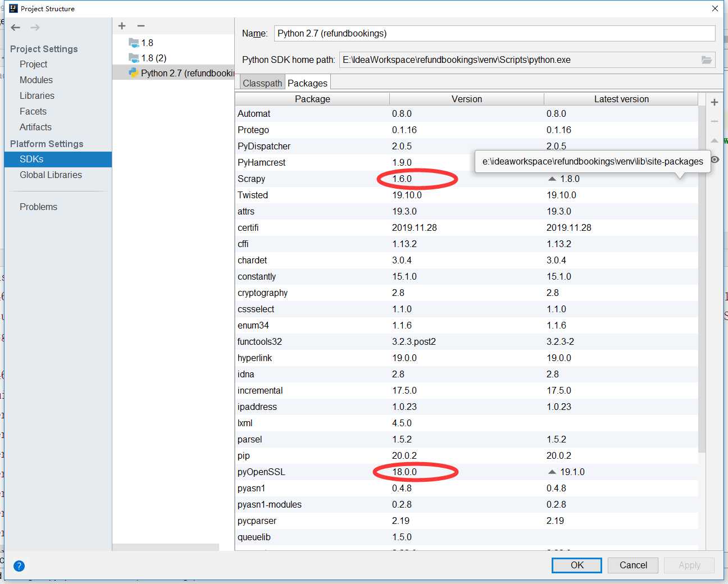Sort by the Package column header
728x584 pixels.
pos(312,99)
